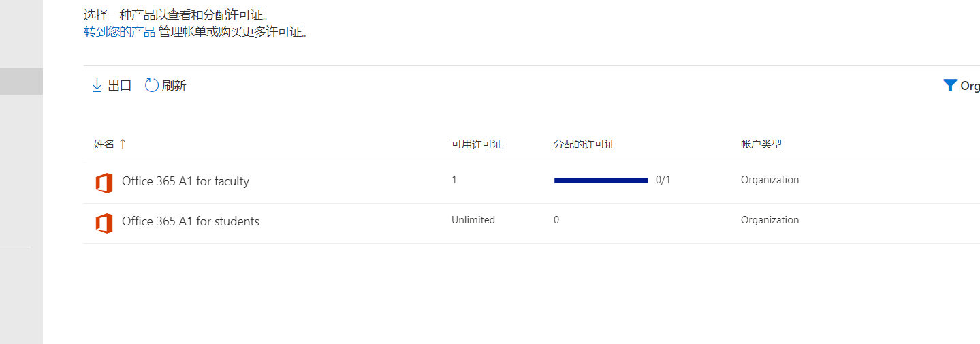Open the 转到您的产品 link
This screenshot has height=344, width=980.
[x=120, y=32]
